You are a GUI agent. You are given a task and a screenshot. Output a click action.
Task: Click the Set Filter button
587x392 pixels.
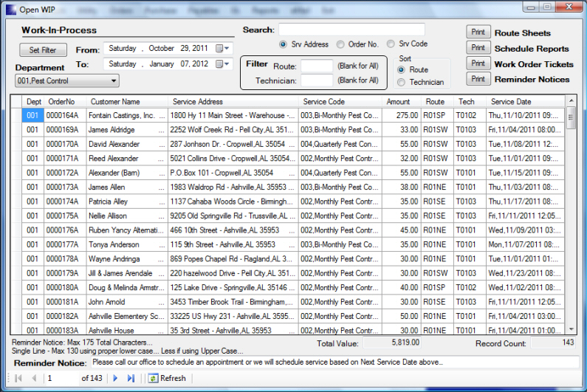click(x=43, y=49)
